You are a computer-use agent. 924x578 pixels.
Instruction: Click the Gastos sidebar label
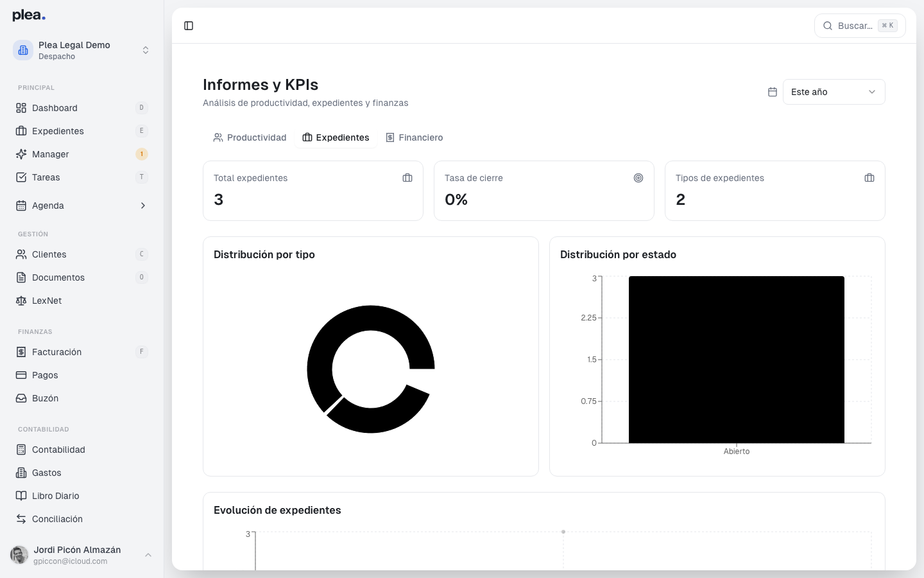[x=47, y=473]
